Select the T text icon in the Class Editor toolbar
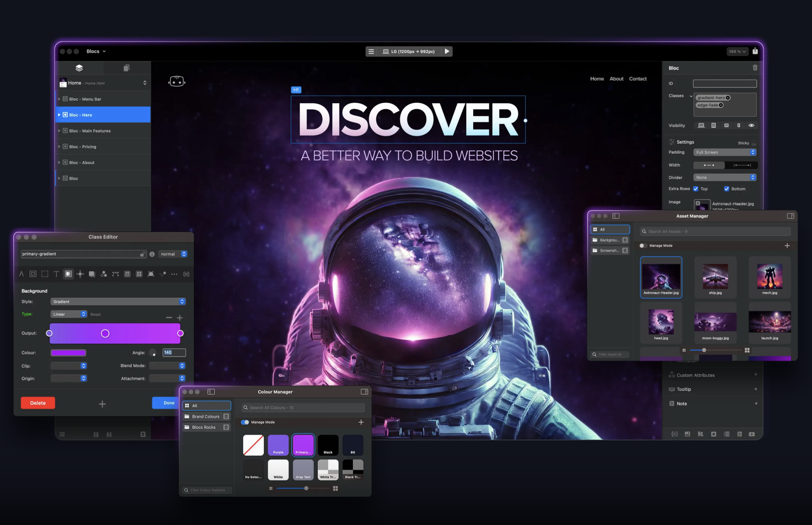Viewport: 812px width, 525px height. pyautogui.click(x=56, y=274)
